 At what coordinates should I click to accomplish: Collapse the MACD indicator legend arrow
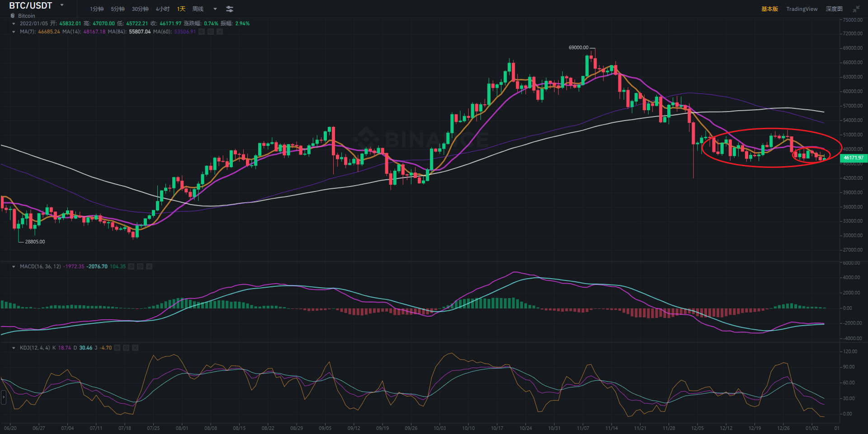coord(14,266)
